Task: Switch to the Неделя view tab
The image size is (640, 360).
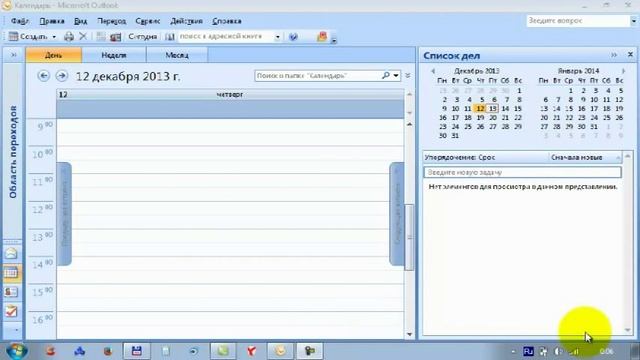Action: (113, 55)
